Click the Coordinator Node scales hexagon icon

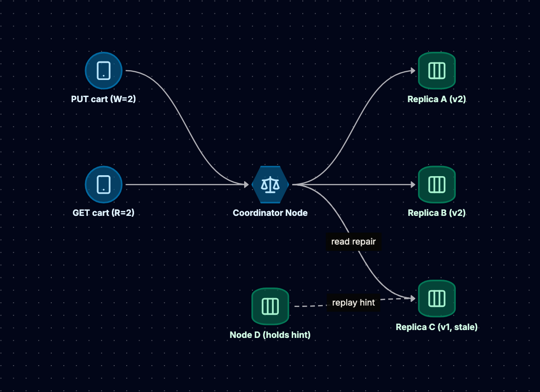pos(270,184)
